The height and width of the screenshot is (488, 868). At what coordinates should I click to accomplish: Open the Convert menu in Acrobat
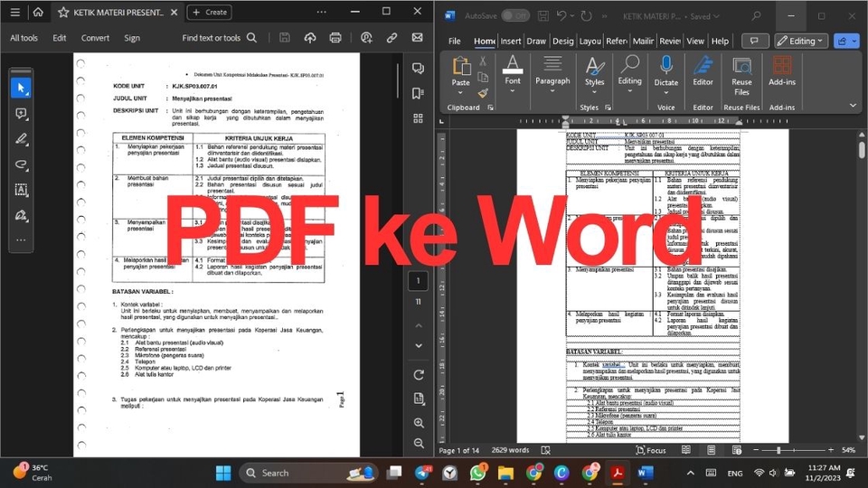click(x=95, y=38)
